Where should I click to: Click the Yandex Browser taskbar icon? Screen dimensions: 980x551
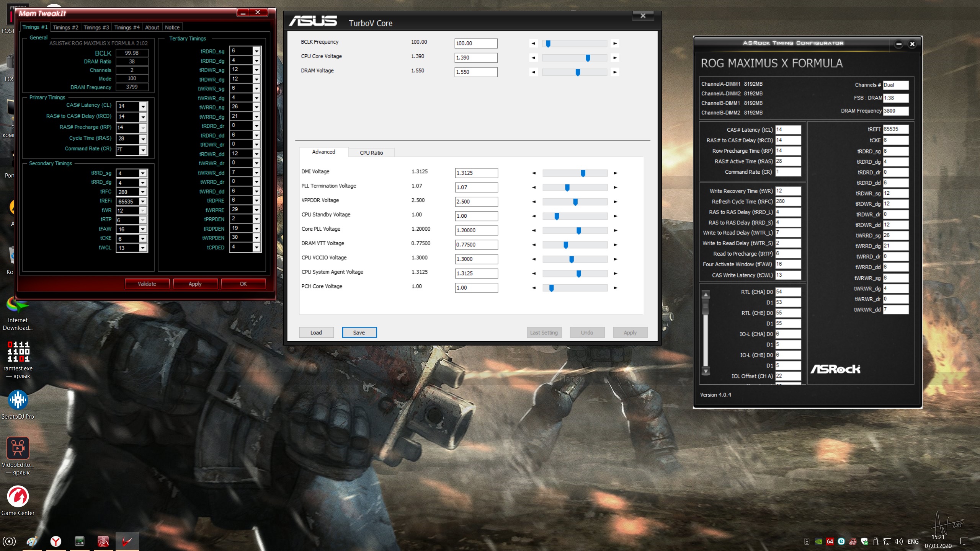pyautogui.click(x=56, y=541)
